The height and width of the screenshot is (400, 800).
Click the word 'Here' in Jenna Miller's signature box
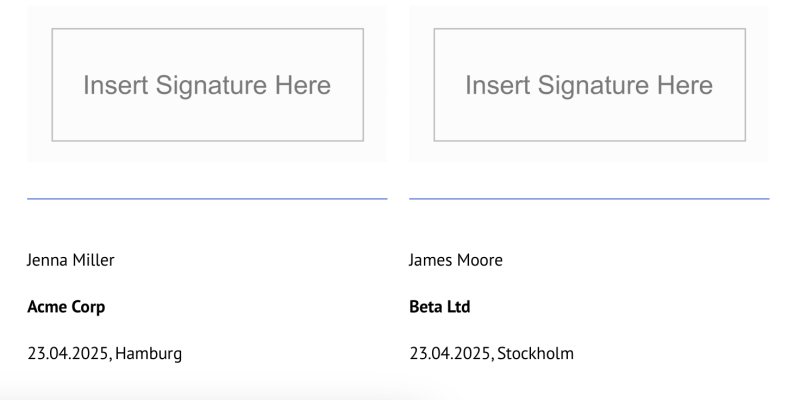(303, 85)
